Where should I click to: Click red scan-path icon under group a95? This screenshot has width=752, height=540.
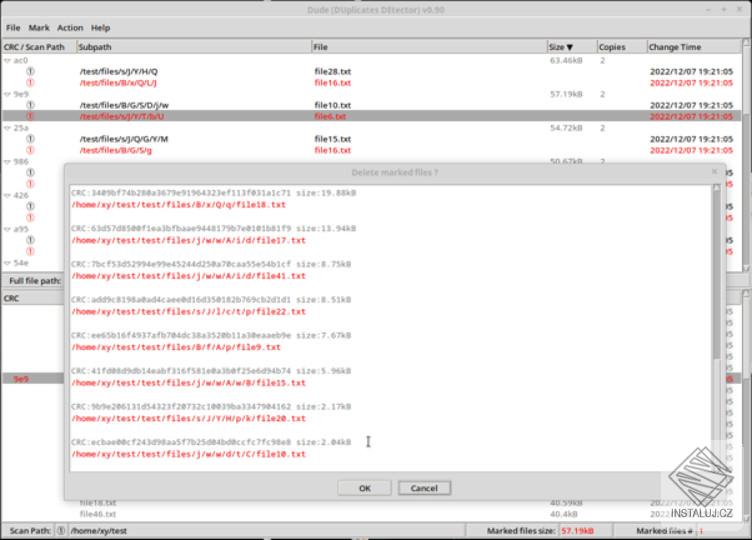coord(30,251)
